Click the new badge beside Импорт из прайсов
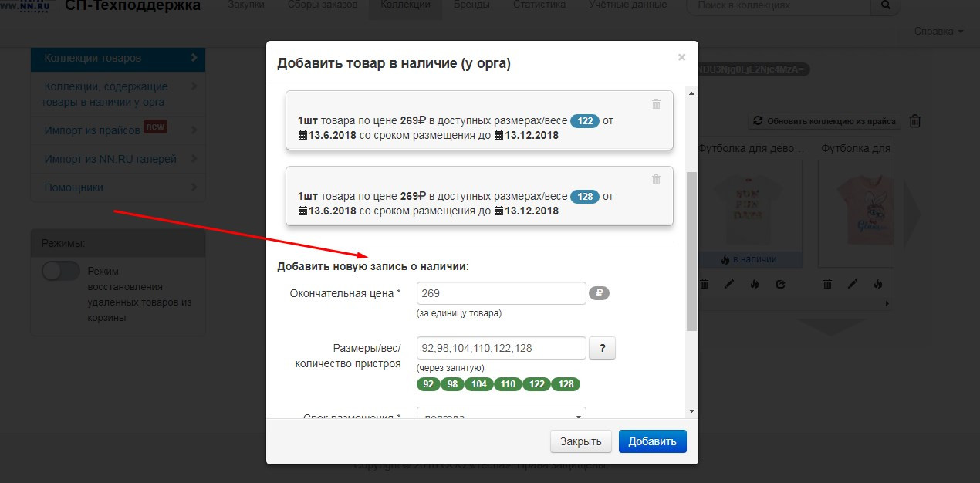This screenshot has width=980, height=483. (156, 127)
